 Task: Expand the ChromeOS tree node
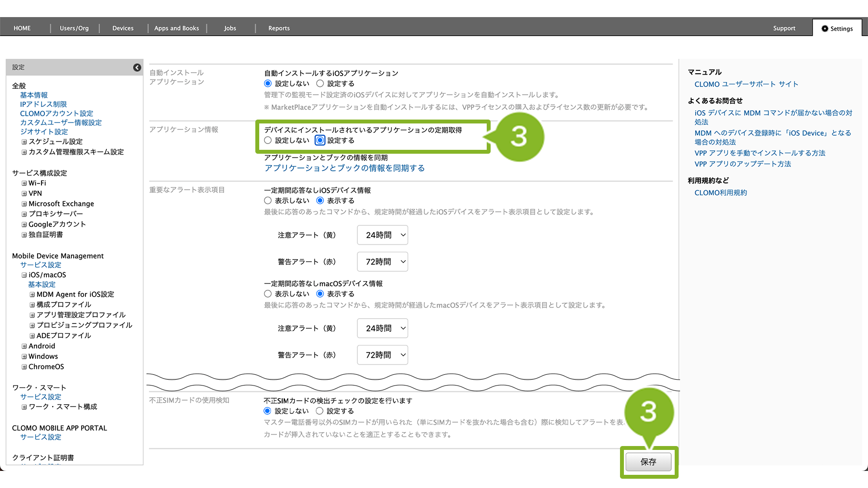click(x=24, y=367)
